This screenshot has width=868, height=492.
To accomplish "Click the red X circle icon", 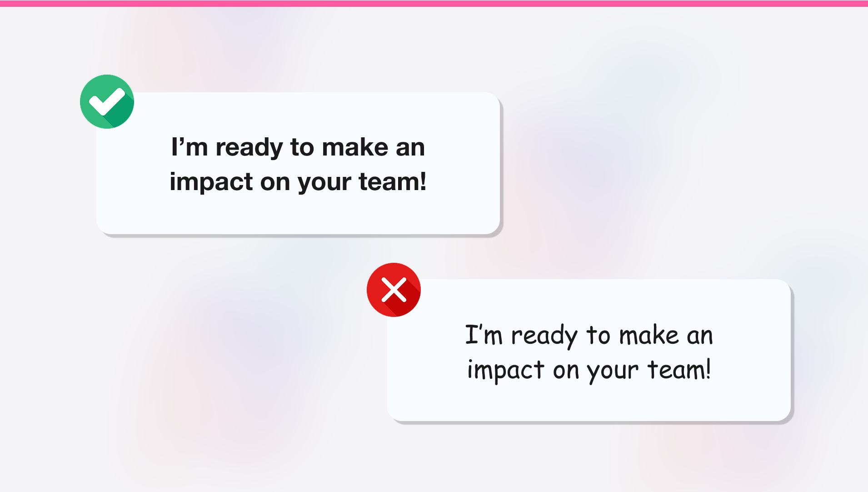I will tap(394, 290).
